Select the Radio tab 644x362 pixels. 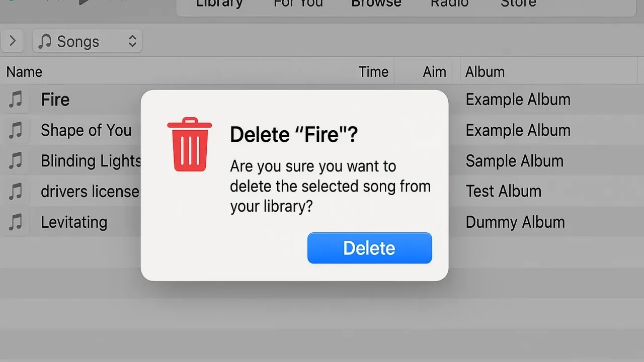point(449,4)
